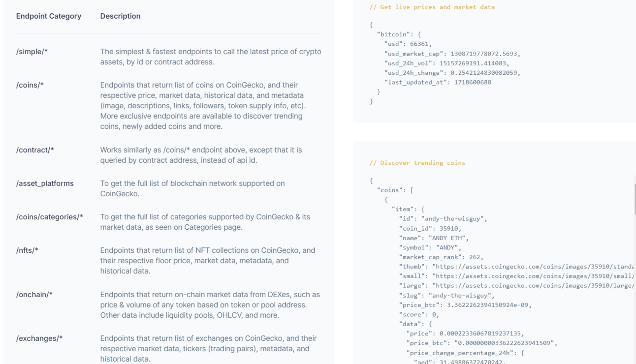Click the trending coins code block scrollbar
636x364 pixels.
tap(635, 199)
